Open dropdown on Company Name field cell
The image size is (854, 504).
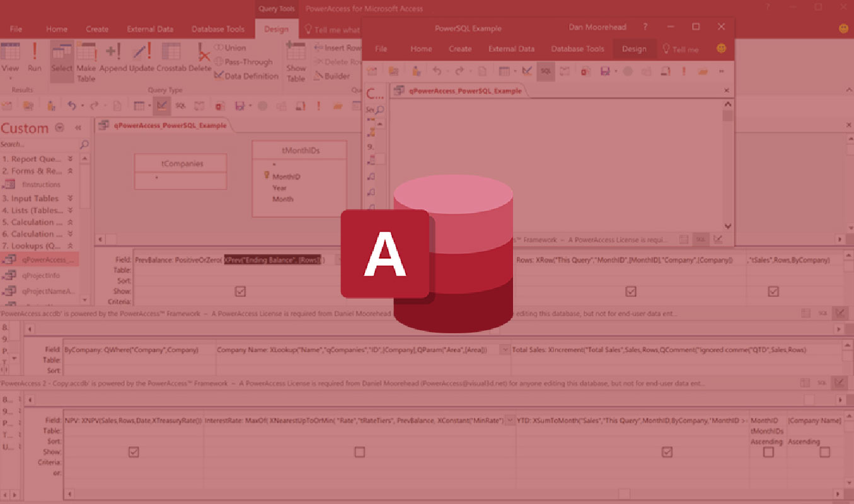pos(504,350)
